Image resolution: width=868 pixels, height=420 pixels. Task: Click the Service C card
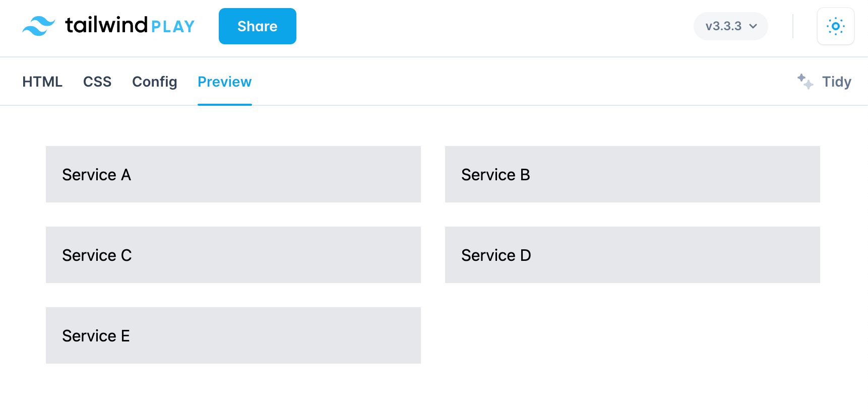pyautogui.click(x=233, y=255)
